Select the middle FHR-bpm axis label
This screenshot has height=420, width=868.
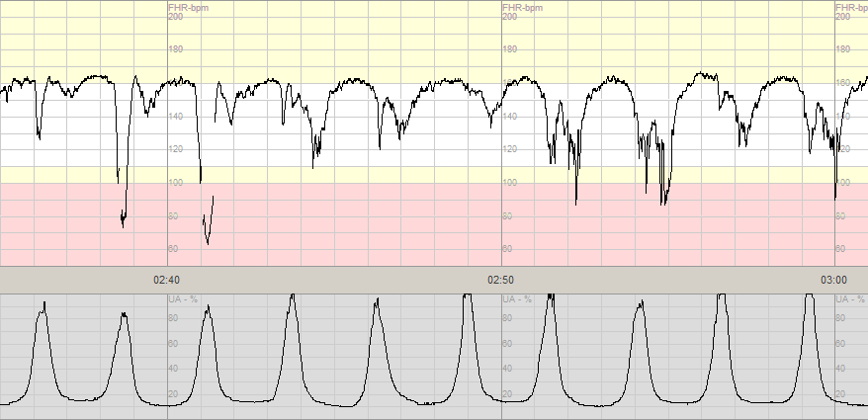pos(522,8)
